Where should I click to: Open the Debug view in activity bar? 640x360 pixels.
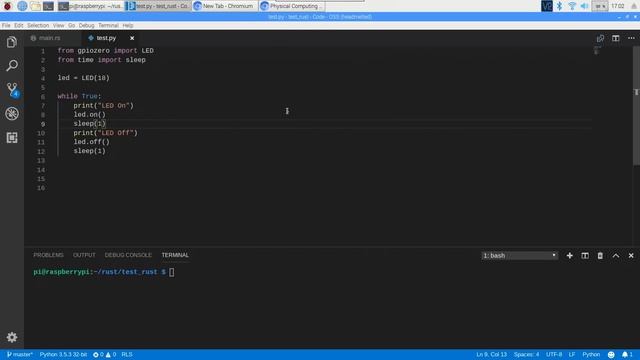tap(12, 113)
